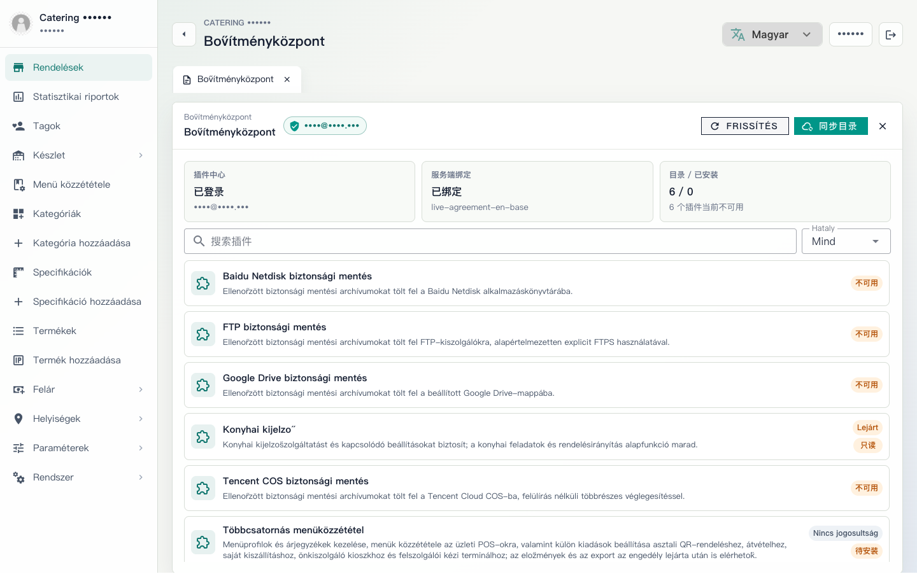Viewport: 917px width, 588px height.
Task: Click the Baidu Netdisk plugin puzzle icon
Action: tap(203, 283)
